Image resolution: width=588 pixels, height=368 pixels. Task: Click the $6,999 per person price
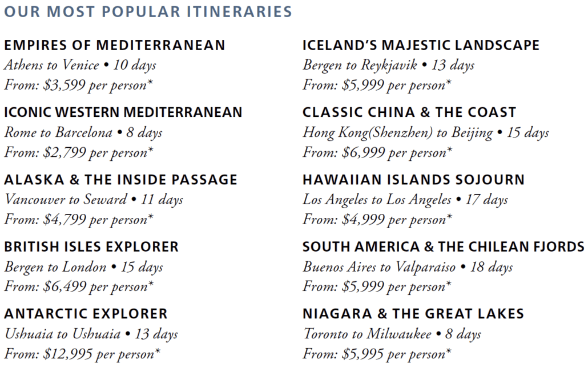tap(377, 152)
